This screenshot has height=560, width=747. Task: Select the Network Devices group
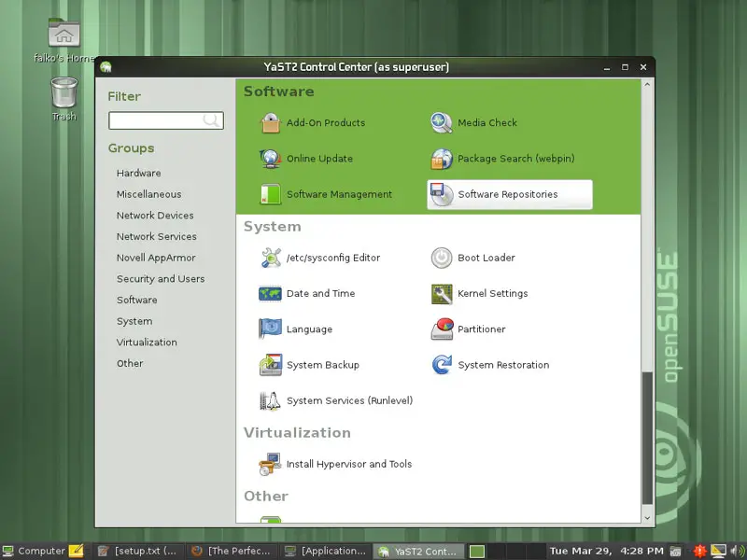(x=155, y=216)
